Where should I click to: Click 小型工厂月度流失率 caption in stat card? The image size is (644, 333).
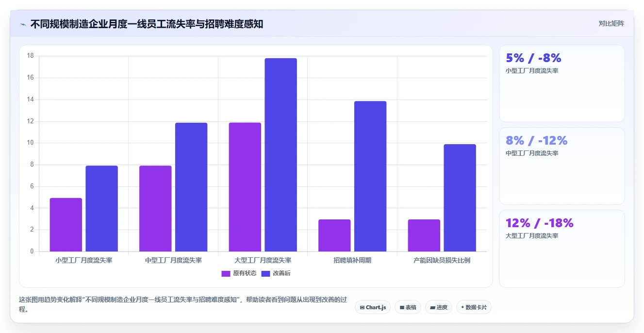coord(532,71)
